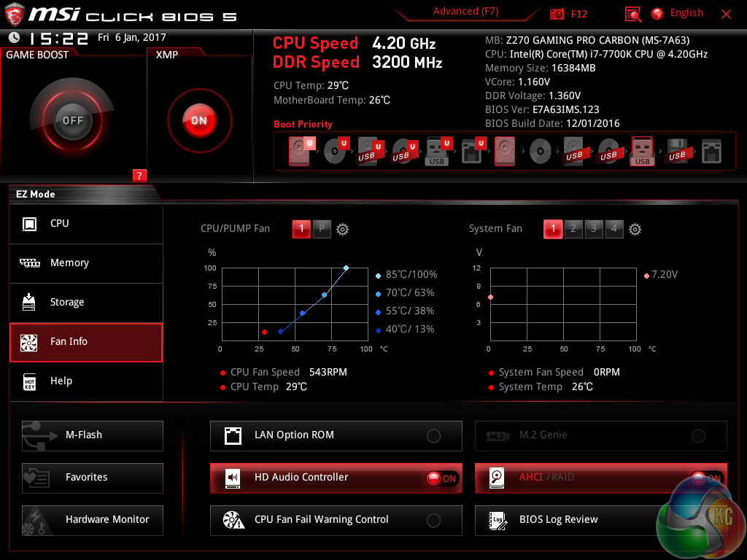Enable CPU Fan Fail Warning Control
747x560 pixels.
pos(336,520)
